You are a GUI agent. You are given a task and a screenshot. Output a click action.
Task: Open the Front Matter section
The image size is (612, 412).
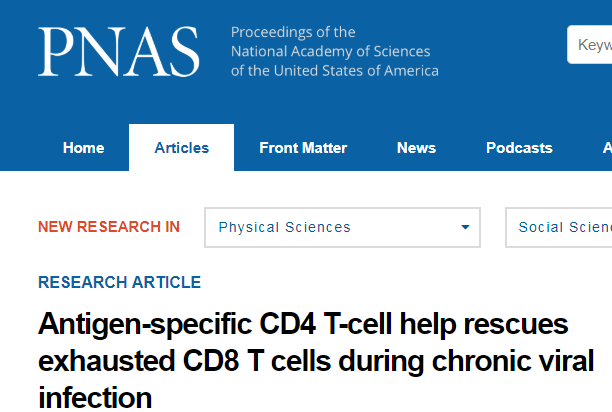pos(303,148)
